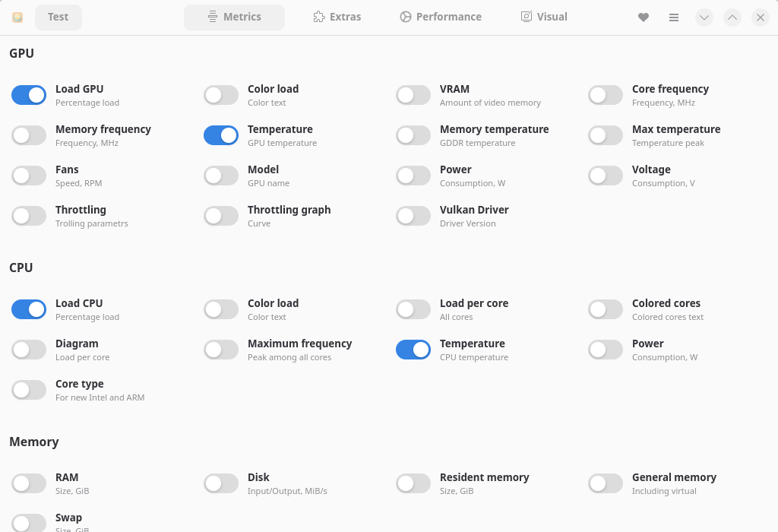The width and height of the screenshot is (778, 532).
Task: Close the window with X button
Action: coord(761,17)
